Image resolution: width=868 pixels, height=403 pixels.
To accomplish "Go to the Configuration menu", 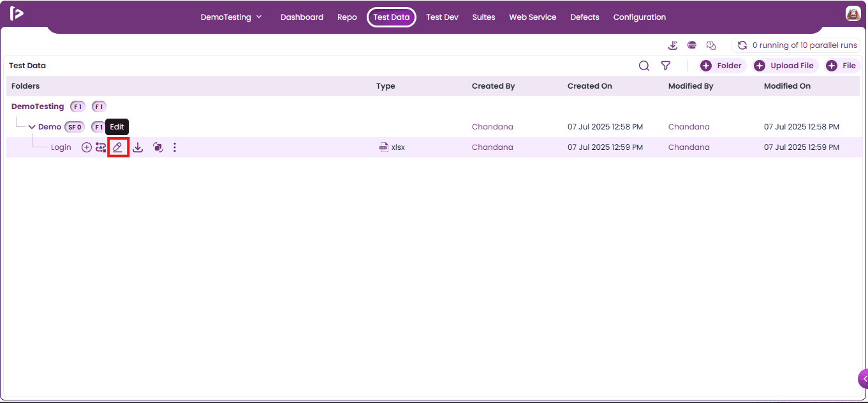I will coord(640,17).
